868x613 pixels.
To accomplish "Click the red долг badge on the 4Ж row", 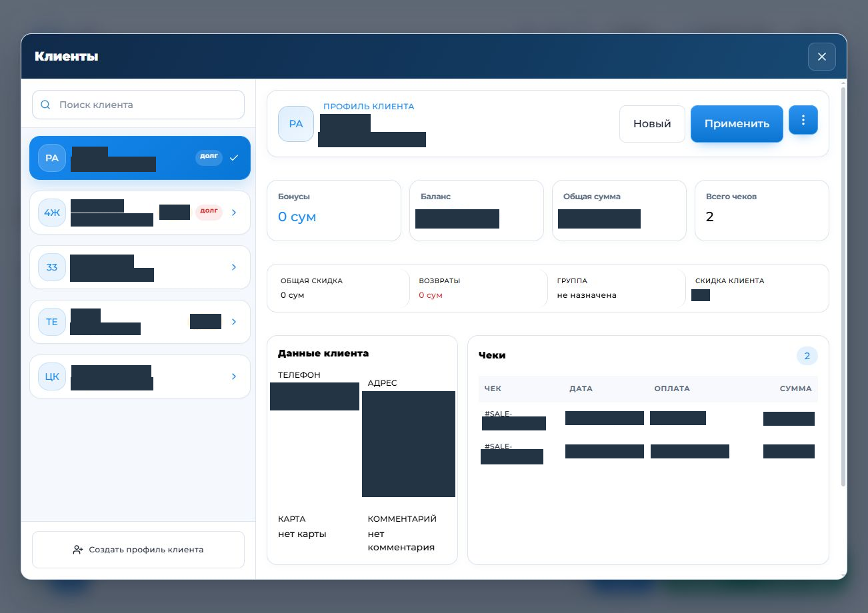I will [x=209, y=211].
